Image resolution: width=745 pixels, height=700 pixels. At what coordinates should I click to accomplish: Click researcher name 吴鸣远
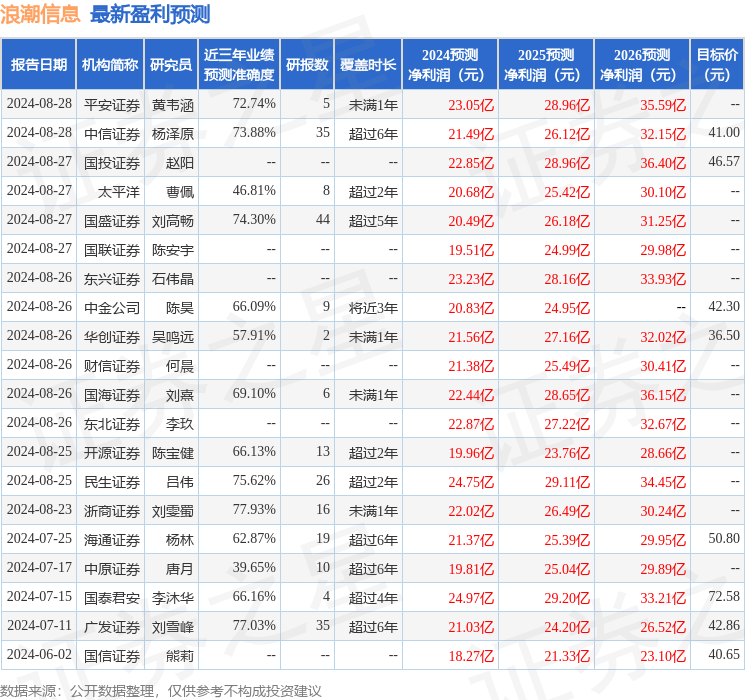pyautogui.click(x=173, y=336)
